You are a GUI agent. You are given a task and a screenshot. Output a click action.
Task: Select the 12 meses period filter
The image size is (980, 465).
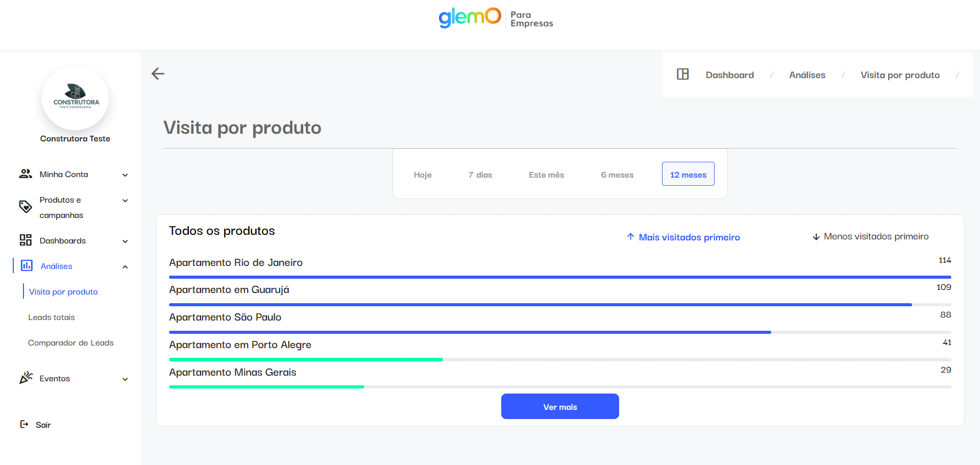point(688,174)
